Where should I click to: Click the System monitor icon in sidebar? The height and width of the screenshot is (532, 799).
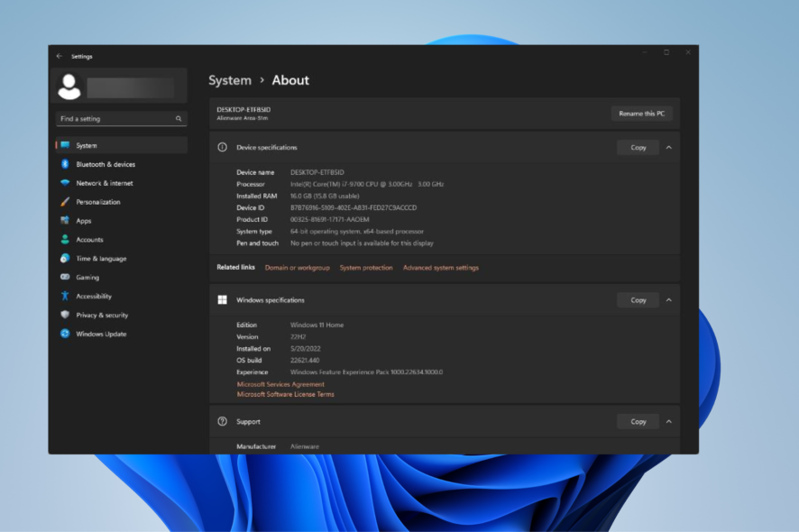[65, 145]
